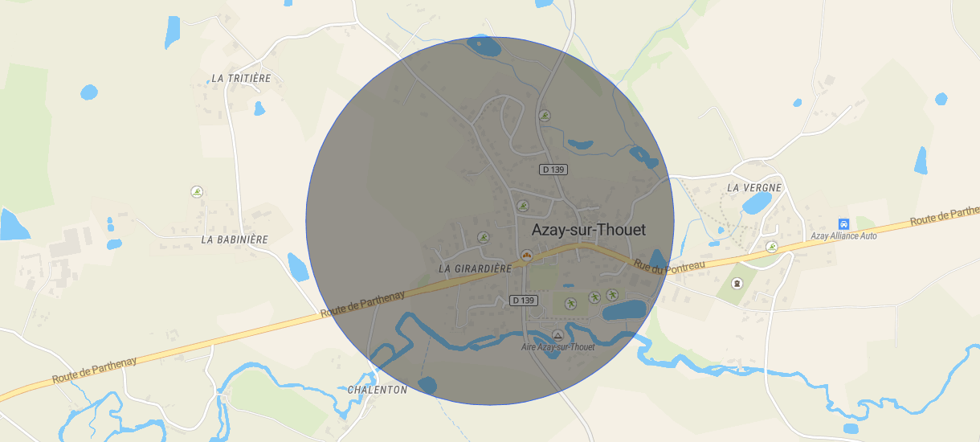Select the LA BABINIÈRE hamlet label

pos(235,239)
